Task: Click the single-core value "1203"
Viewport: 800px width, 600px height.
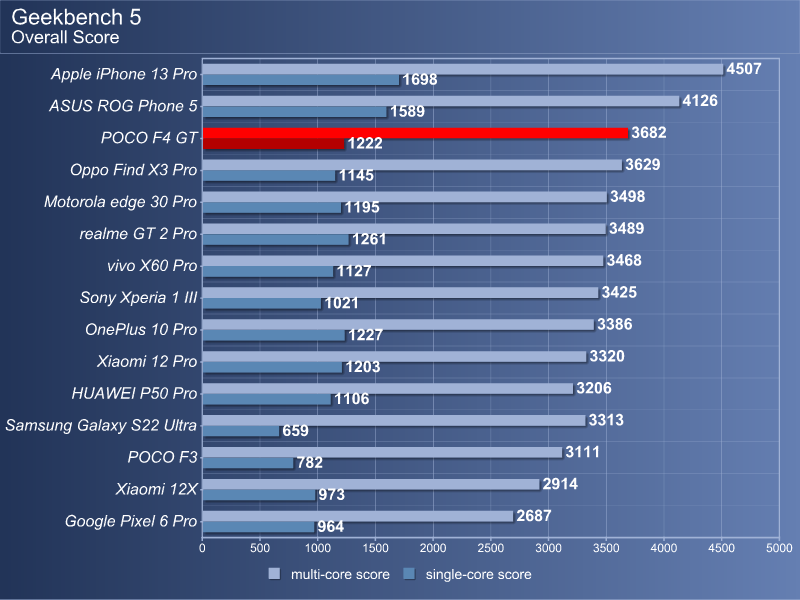Action: click(x=363, y=367)
